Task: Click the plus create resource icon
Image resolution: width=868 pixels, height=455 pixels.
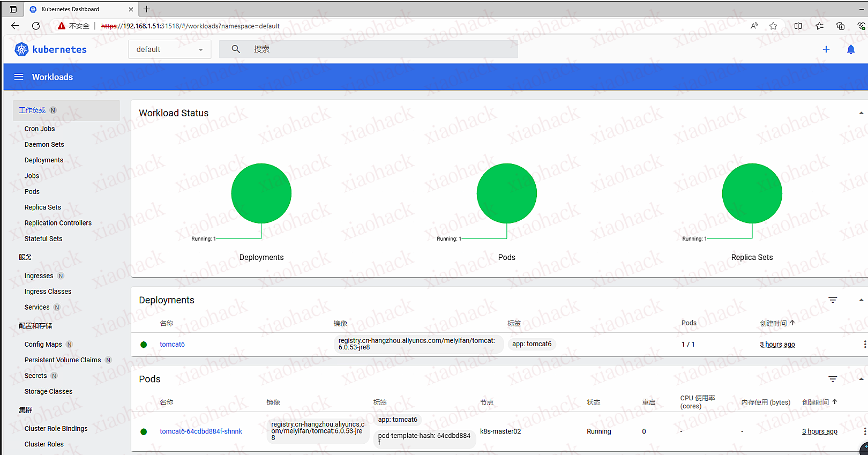Action: tap(826, 49)
